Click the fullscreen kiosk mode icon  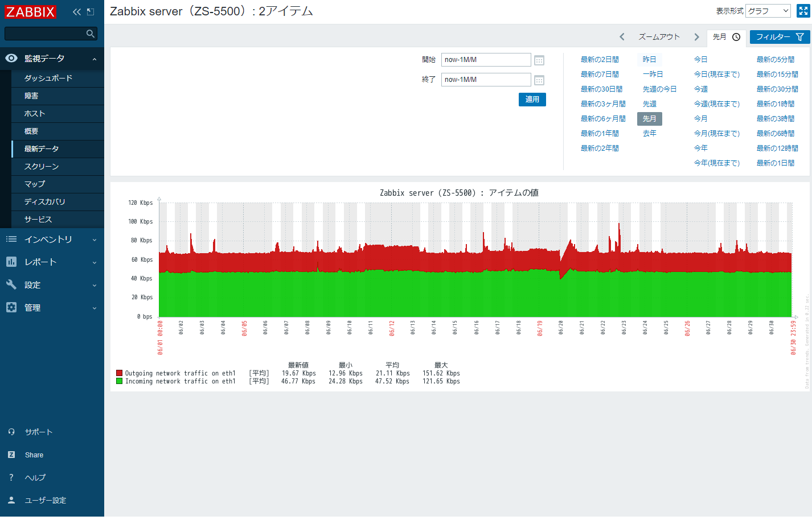pos(803,11)
